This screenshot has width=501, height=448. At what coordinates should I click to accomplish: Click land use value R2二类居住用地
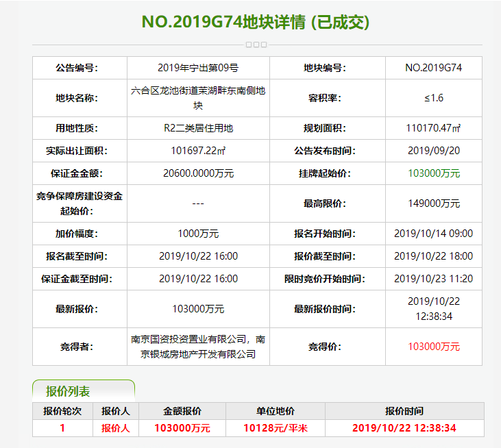[198, 128]
